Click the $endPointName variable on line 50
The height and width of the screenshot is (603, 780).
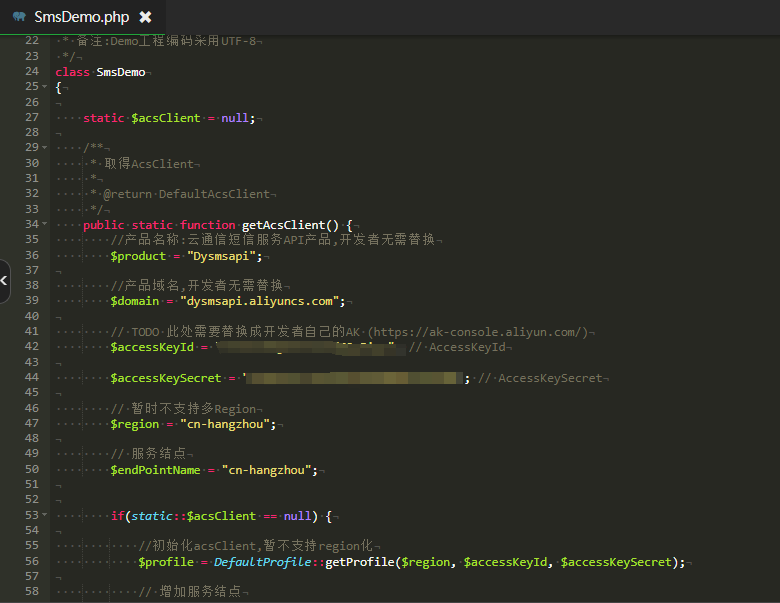pyautogui.click(x=155, y=470)
